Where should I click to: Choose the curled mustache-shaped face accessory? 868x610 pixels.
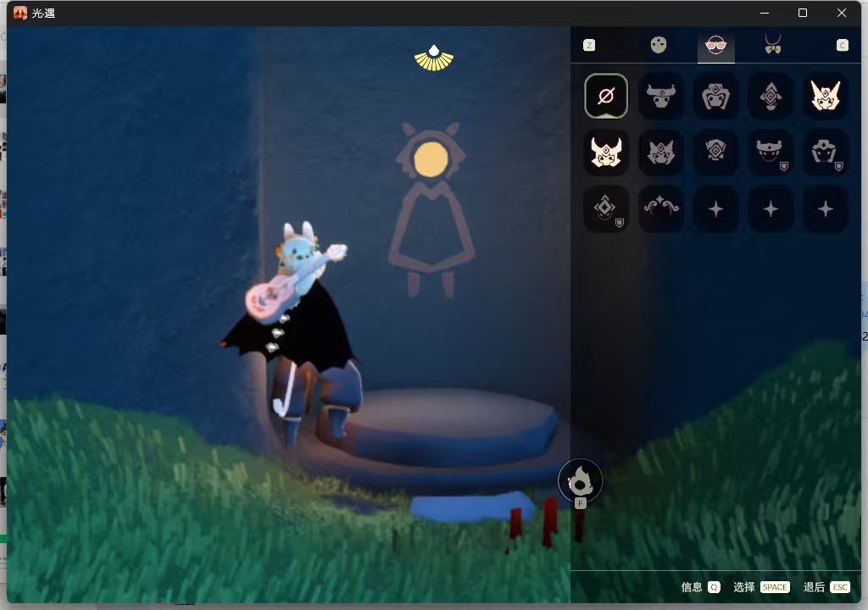tap(660, 208)
